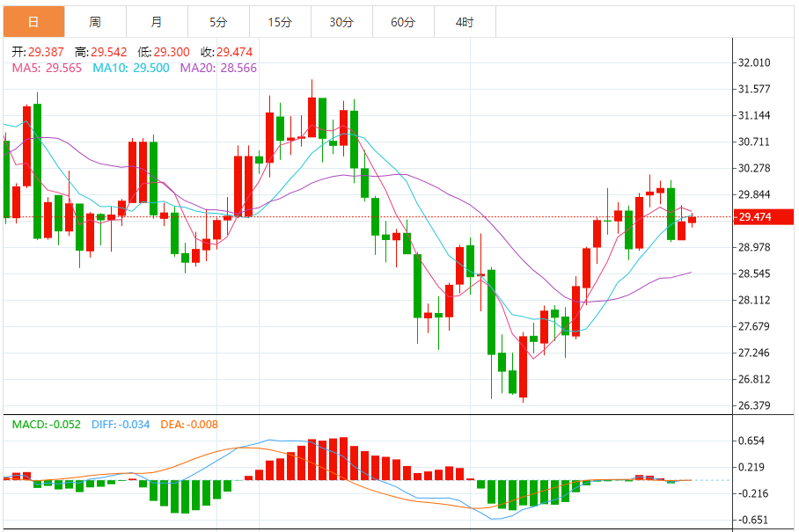
Task: Click the MA20: 28.566 label
Action: point(218,69)
